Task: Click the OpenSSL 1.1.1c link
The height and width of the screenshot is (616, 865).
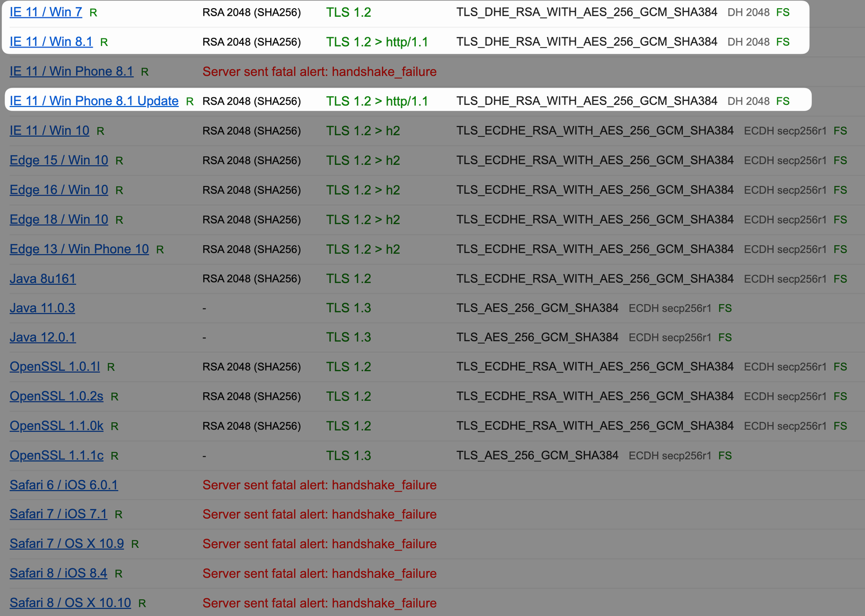Action: click(x=56, y=456)
